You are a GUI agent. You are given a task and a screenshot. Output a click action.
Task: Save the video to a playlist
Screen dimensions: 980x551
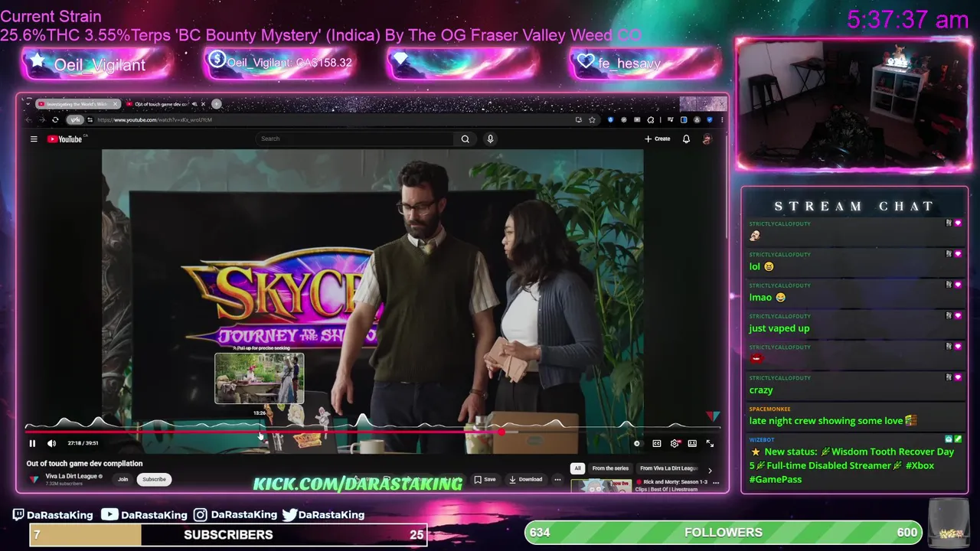[x=485, y=479]
